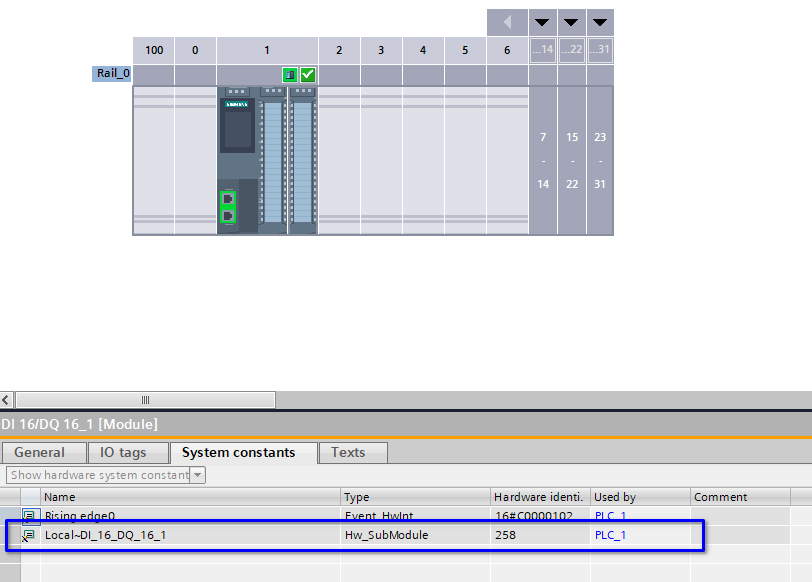Open the Texts tab

(348, 453)
